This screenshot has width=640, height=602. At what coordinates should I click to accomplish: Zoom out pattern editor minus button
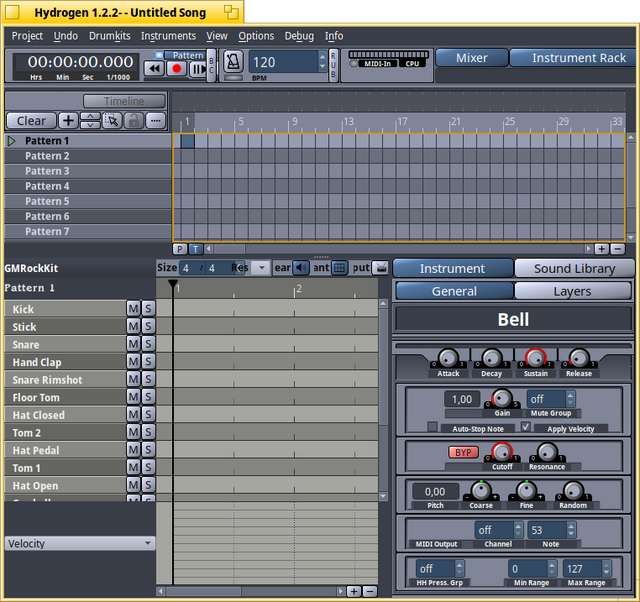(x=370, y=591)
